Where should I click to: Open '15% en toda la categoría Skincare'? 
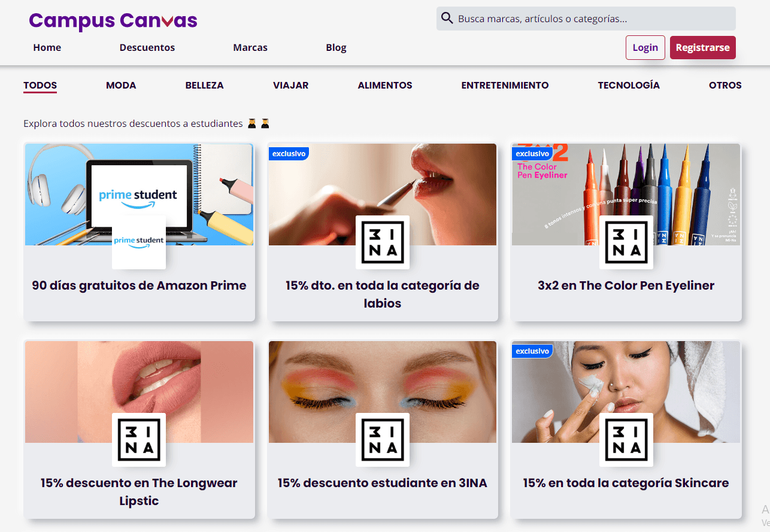[626, 483]
